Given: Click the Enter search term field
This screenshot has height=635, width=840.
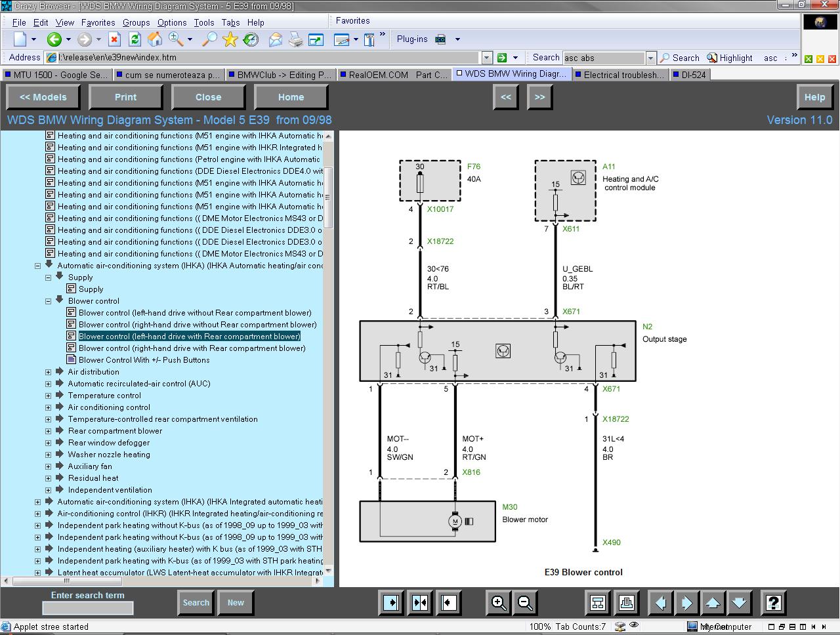Looking at the screenshot, I should [87, 608].
